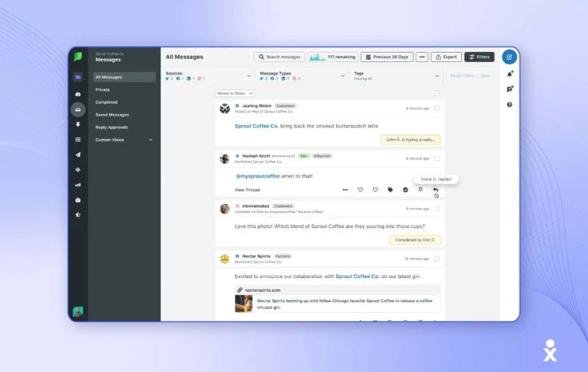Click Hannah Scott's profile avatar
This screenshot has width=588, height=372.
[x=225, y=158]
